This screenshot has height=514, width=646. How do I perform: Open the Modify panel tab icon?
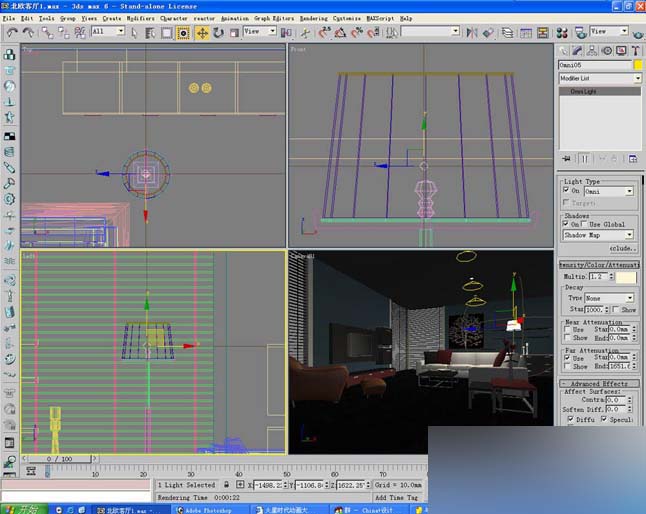point(579,50)
